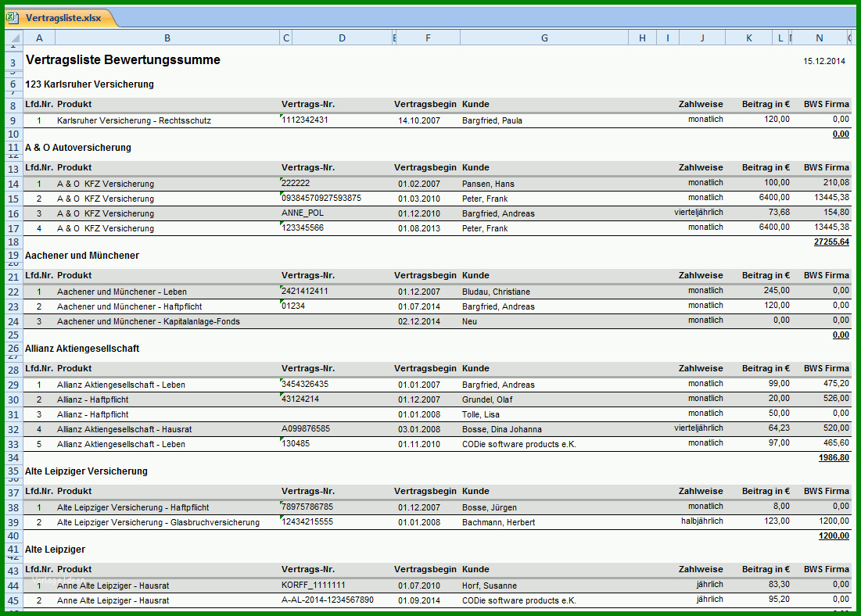Click customer 'Bachmann, Herbert'
Image resolution: width=861 pixels, height=616 pixels.
(499, 522)
